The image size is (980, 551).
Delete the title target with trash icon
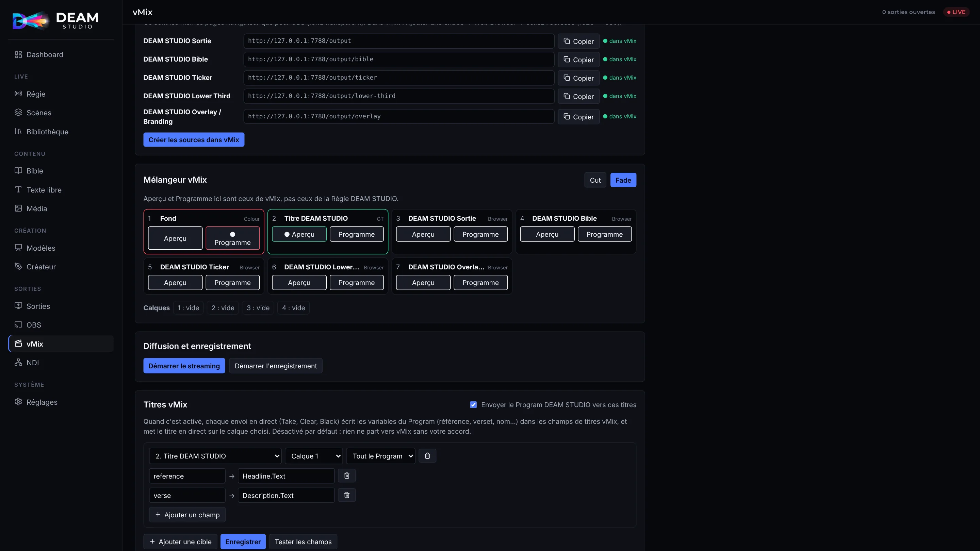pyautogui.click(x=427, y=455)
